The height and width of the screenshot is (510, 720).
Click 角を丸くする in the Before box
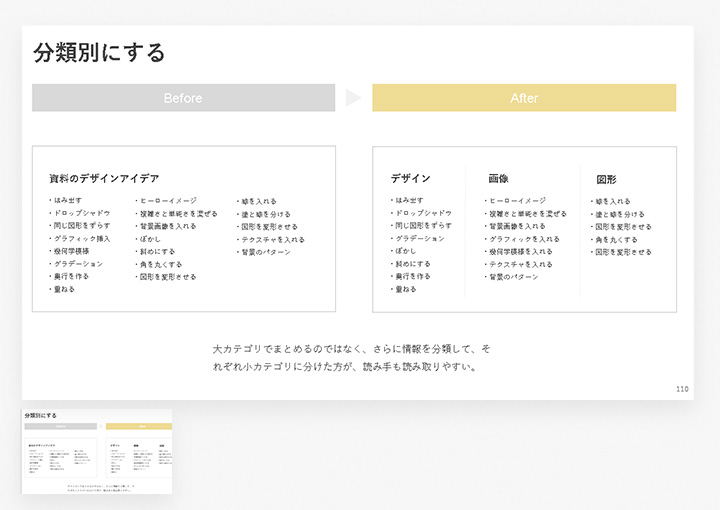click(161, 264)
